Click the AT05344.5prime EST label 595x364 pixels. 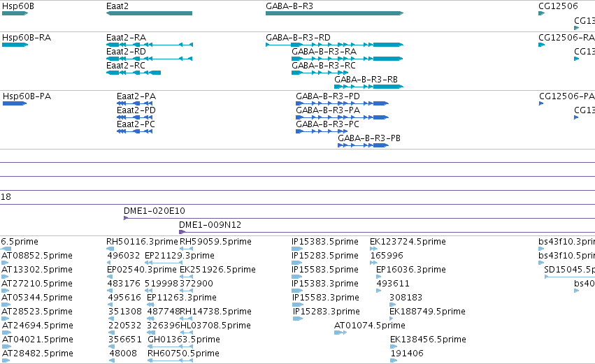pyautogui.click(x=37, y=298)
